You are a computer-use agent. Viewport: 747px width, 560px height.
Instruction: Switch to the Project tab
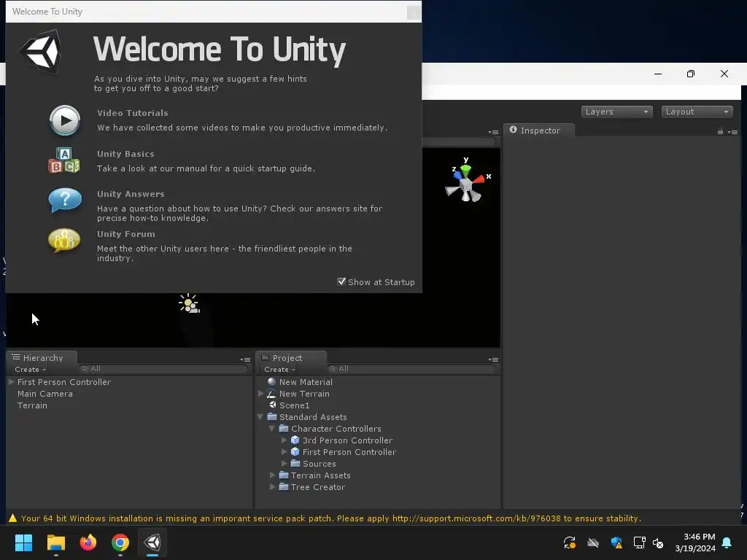click(291, 357)
